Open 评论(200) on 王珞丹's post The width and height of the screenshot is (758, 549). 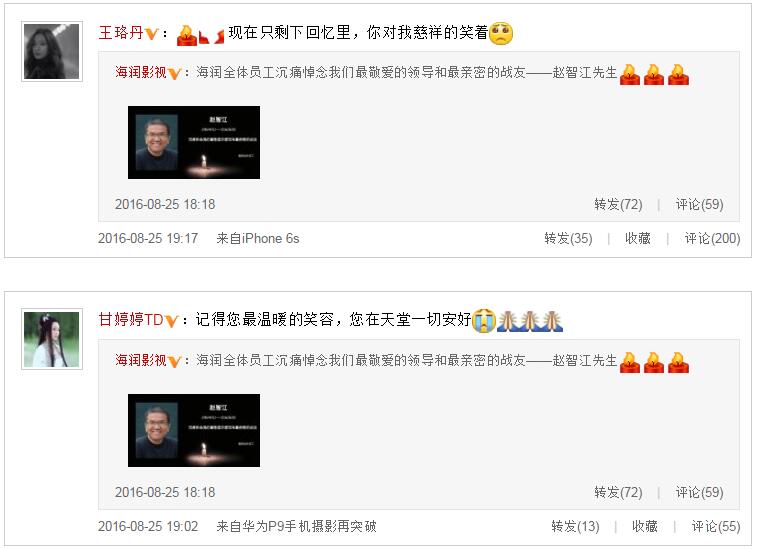(712, 239)
